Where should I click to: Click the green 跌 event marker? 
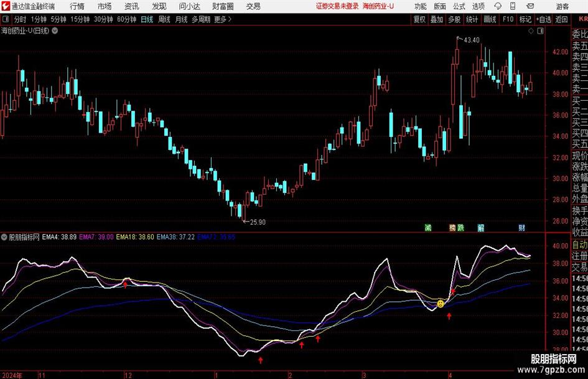tap(460, 227)
